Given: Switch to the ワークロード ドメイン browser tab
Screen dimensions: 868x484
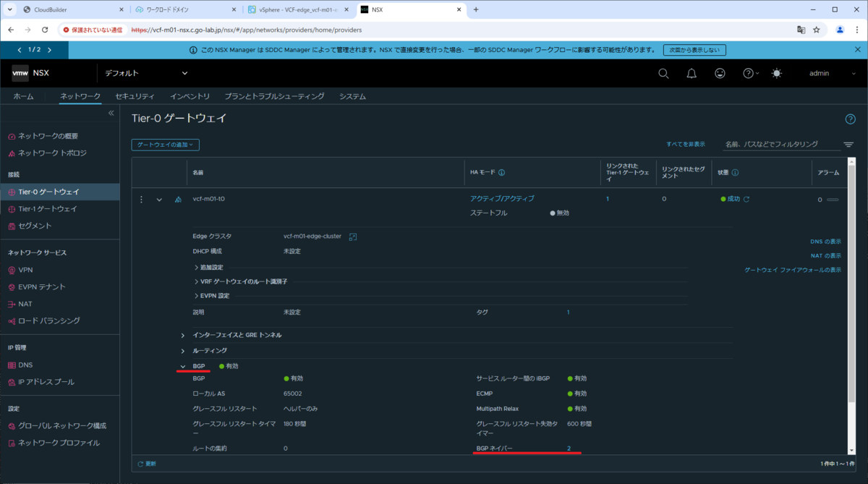Looking at the screenshot, I should [x=186, y=9].
